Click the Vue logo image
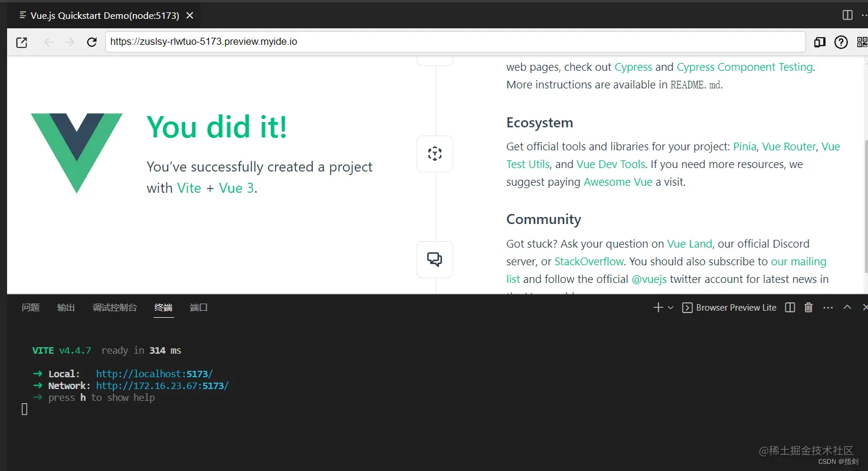Image resolution: width=868 pixels, height=471 pixels. tap(77, 153)
